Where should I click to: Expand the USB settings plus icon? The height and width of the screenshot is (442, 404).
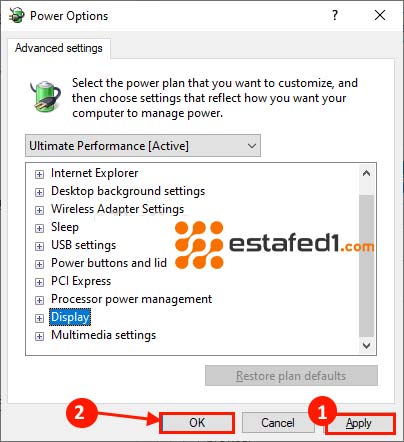tap(39, 246)
